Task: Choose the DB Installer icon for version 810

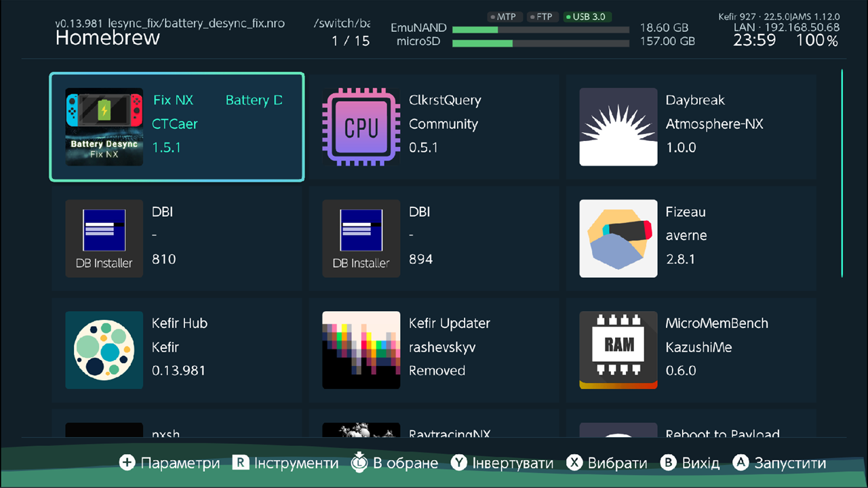Action: coord(104,239)
